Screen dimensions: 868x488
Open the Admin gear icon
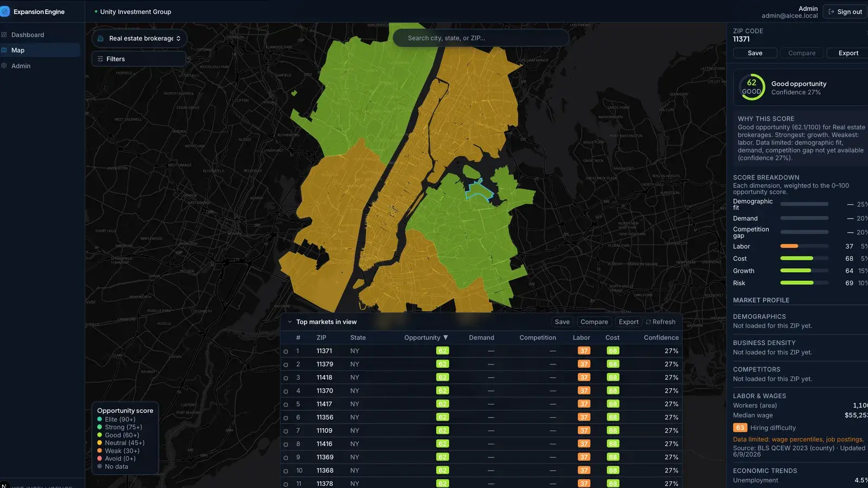4,66
